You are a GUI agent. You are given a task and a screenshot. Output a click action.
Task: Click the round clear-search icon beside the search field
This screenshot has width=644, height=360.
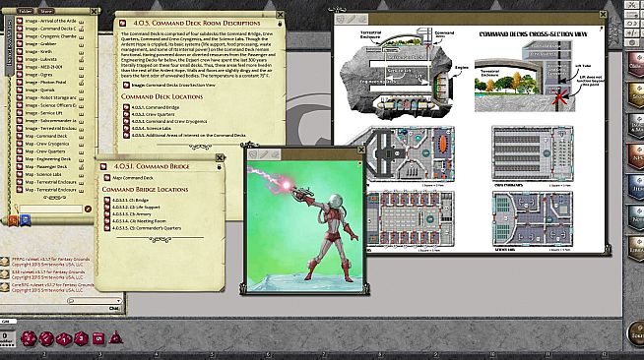click(x=88, y=210)
